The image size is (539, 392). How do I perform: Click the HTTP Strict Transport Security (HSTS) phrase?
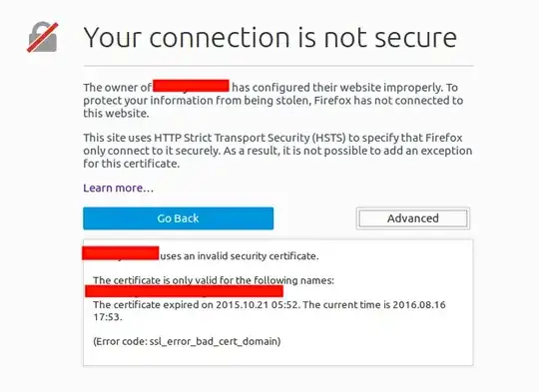tap(250, 138)
